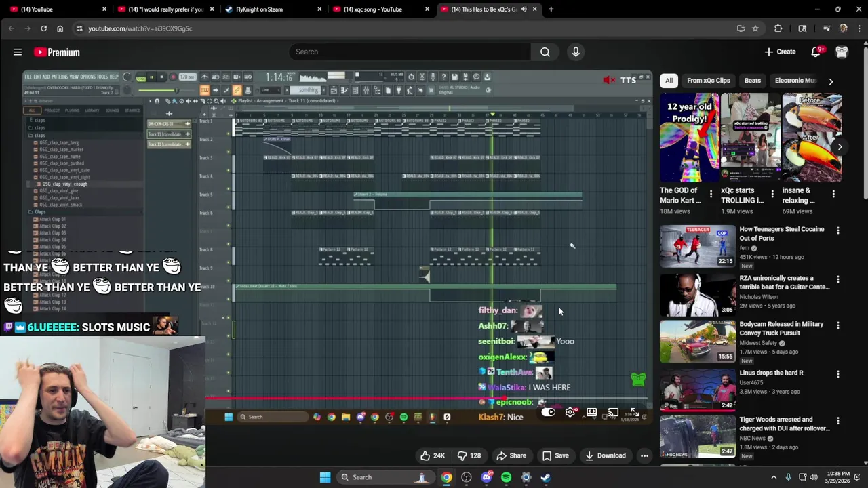Open more actions ellipsis under video
Image resolution: width=868 pixels, height=488 pixels.
[644, 455]
